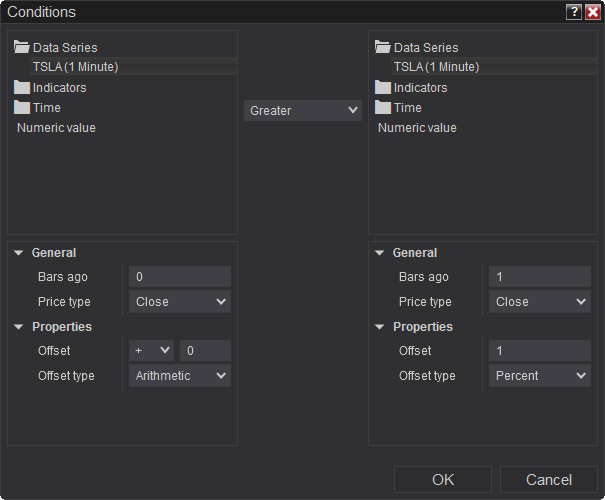Screen dimensions: 605x500
Task: Select Numeric value in right tree
Action: point(417,128)
